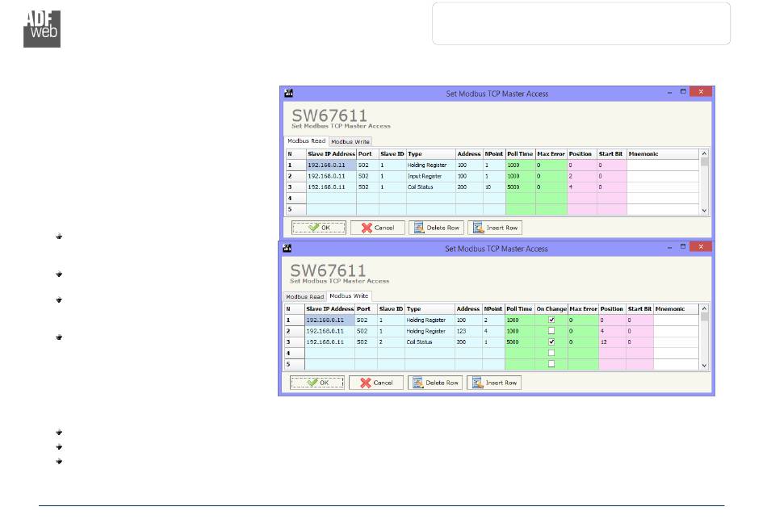Select the Type cell showing Coil Status with NPoint 10
This screenshot has width=767, height=532.
point(430,186)
